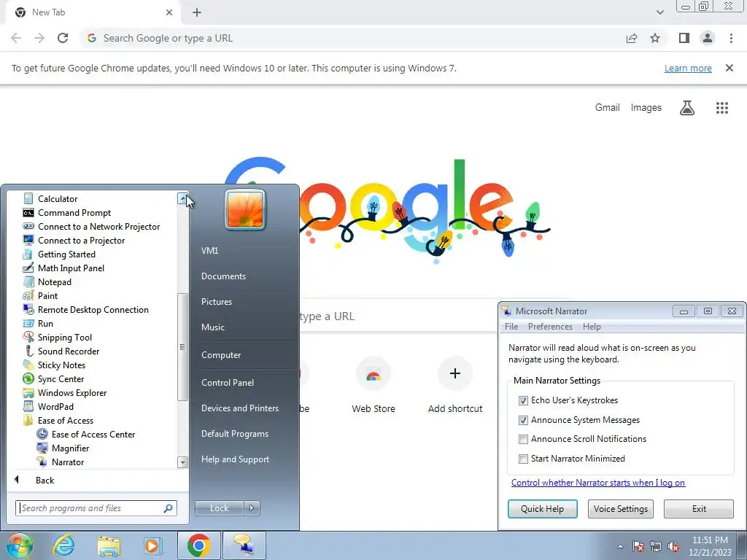747x560 pixels.
Task: Open Remote Desktop Connection
Action: pos(93,309)
